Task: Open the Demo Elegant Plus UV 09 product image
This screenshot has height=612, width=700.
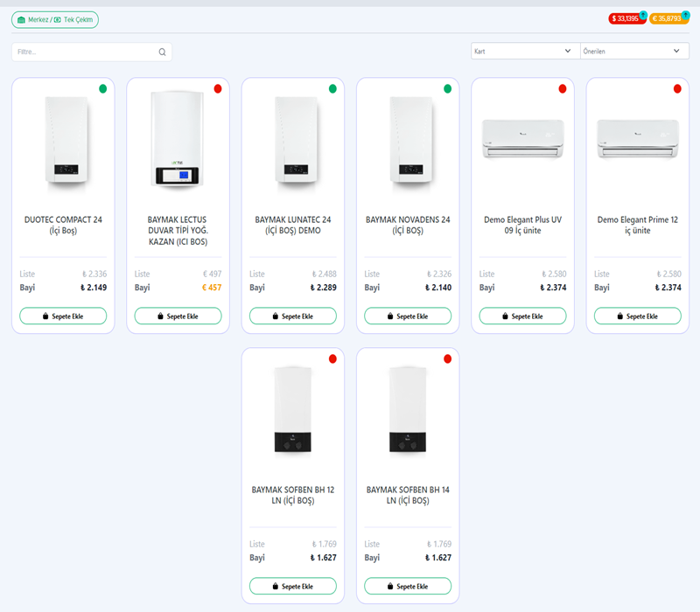Action: click(522, 138)
